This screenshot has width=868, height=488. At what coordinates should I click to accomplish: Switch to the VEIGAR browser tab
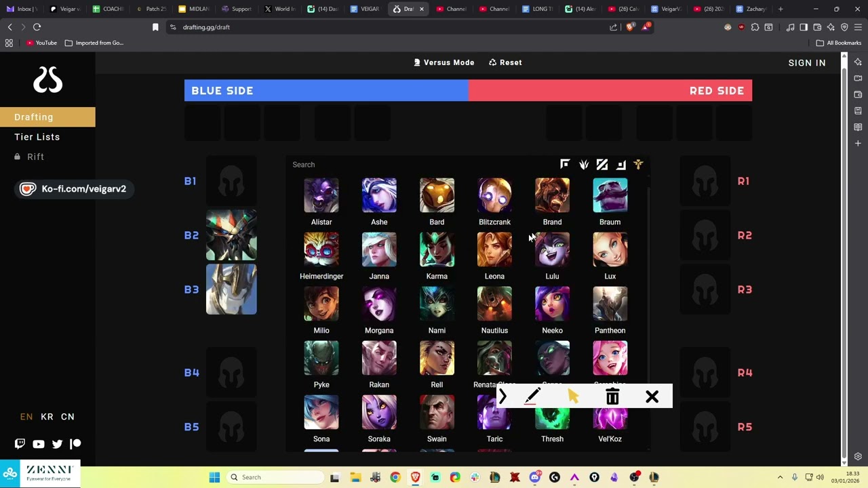(x=364, y=9)
